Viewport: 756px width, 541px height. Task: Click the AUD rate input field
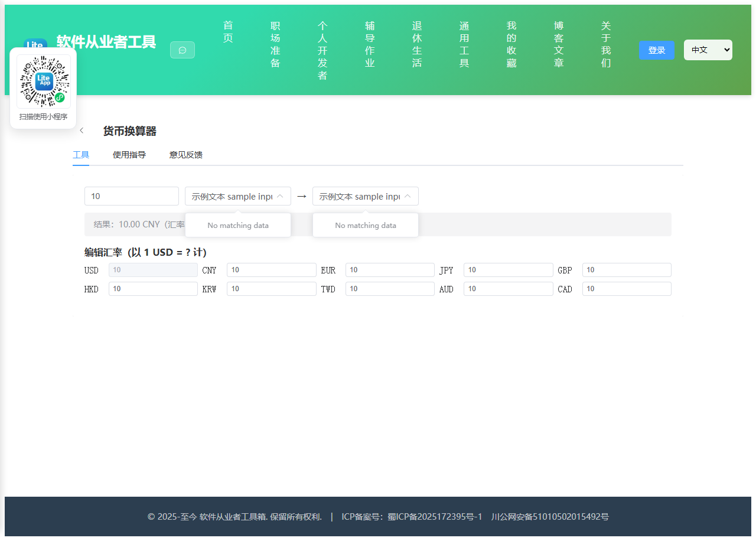(509, 289)
